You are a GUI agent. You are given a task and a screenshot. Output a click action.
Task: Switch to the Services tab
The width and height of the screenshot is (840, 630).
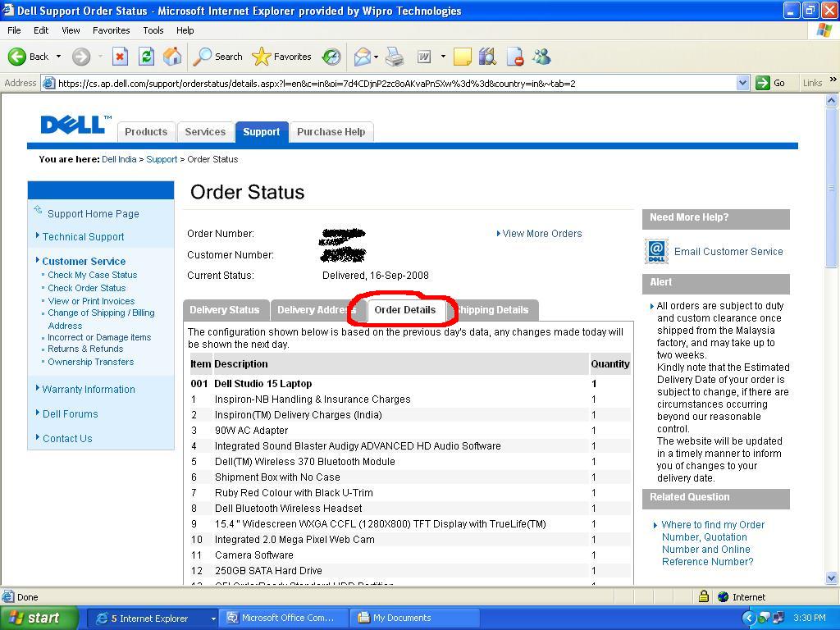205,132
